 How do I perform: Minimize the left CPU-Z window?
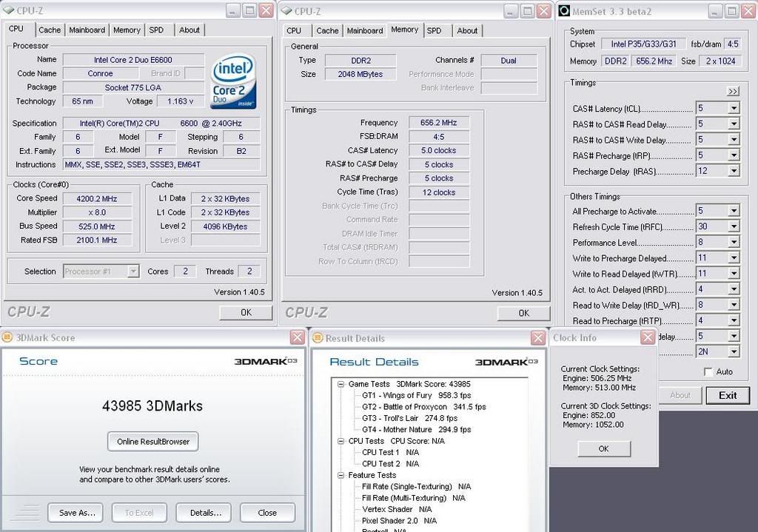233,10
